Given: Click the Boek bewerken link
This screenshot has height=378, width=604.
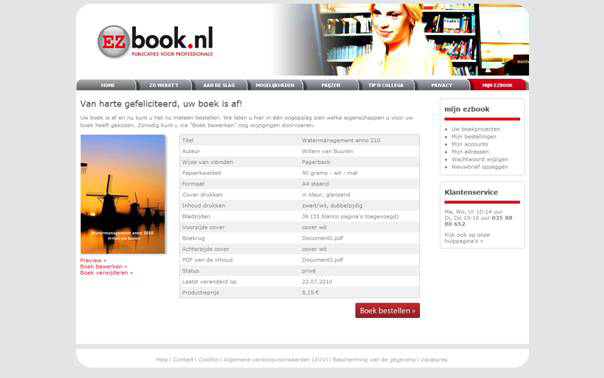Looking at the screenshot, I should 104,267.
